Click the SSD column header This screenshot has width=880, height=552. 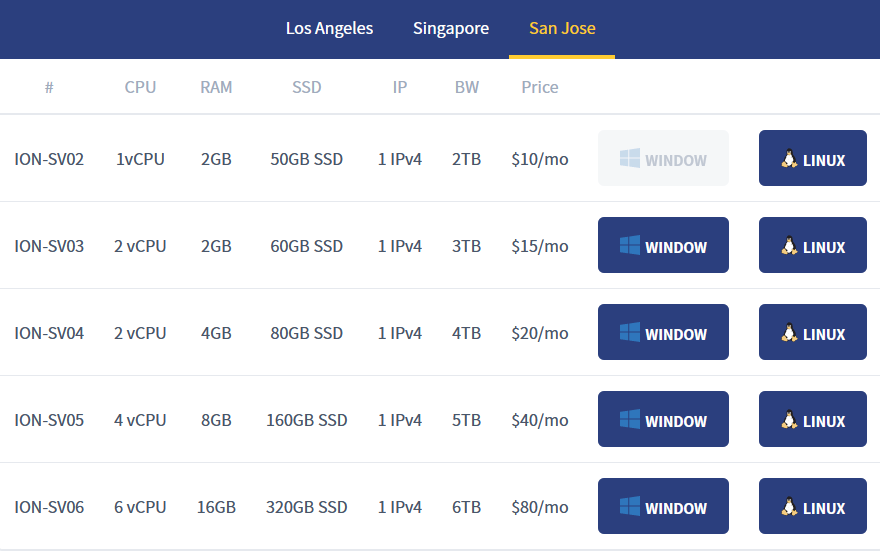pyautogui.click(x=306, y=87)
